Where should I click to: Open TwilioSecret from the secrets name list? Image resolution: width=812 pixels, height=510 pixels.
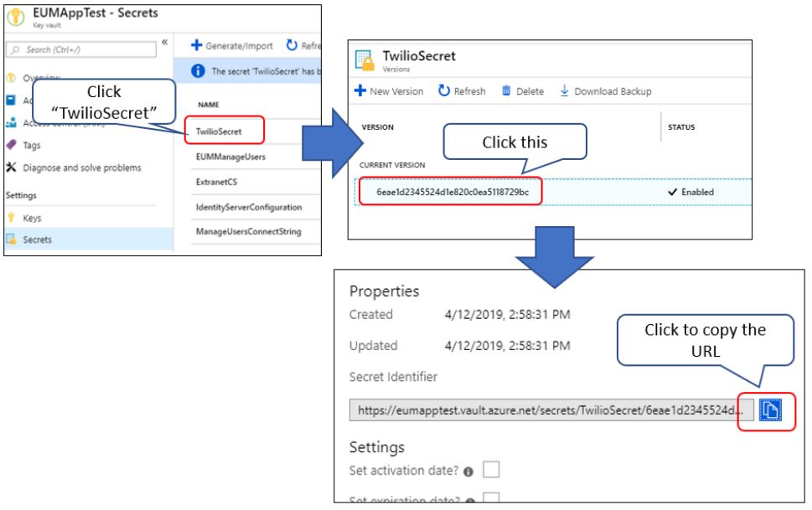coord(219,131)
